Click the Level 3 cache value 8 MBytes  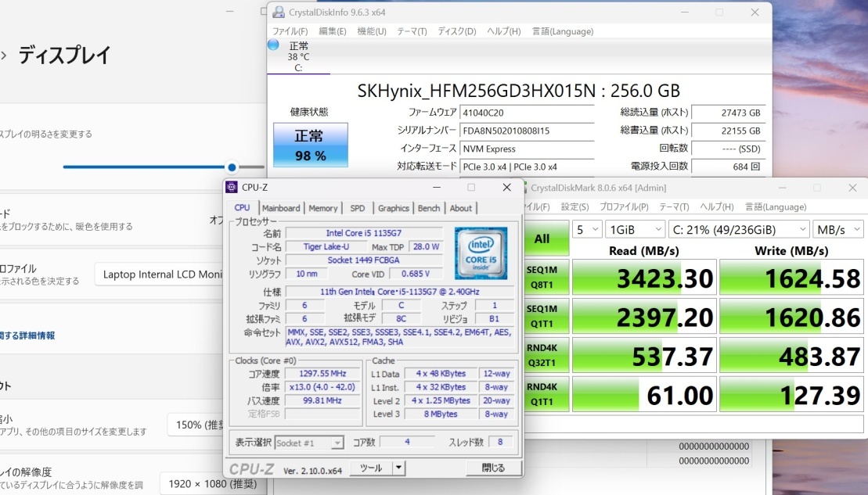click(441, 414)
